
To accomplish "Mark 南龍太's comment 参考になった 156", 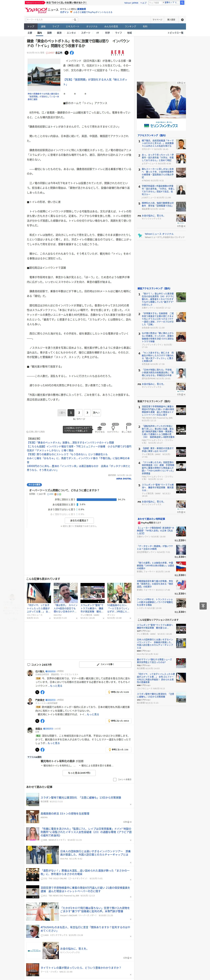I will (x=119, y=750).
